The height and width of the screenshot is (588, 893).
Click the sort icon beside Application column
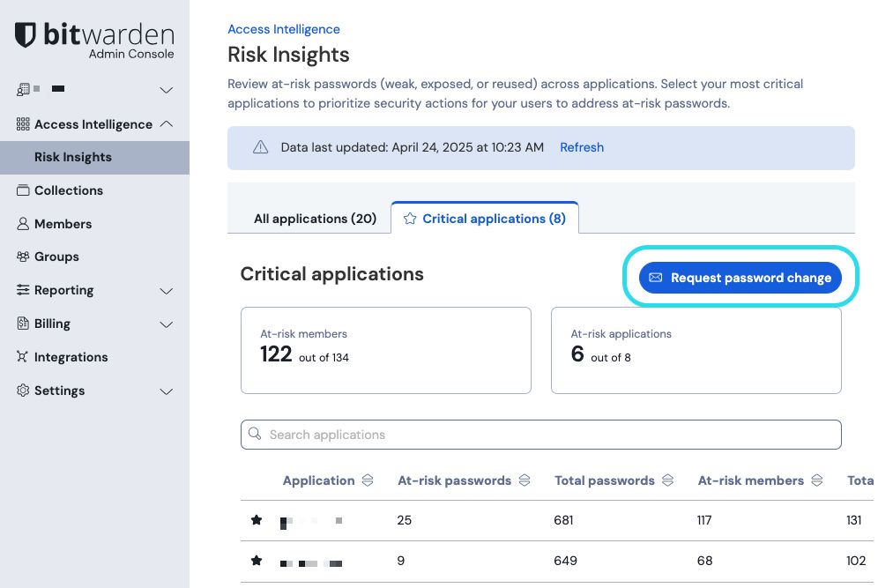coord(368,480)
